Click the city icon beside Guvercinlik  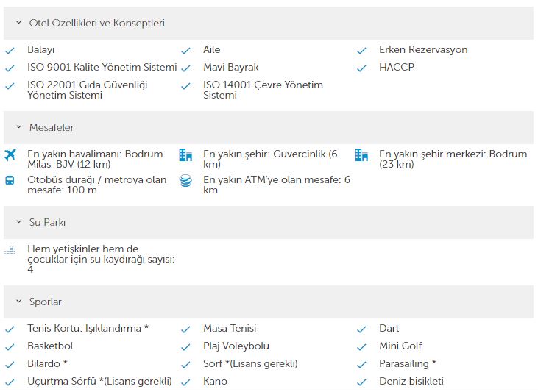pyautogui.click(x=185, y=154)
